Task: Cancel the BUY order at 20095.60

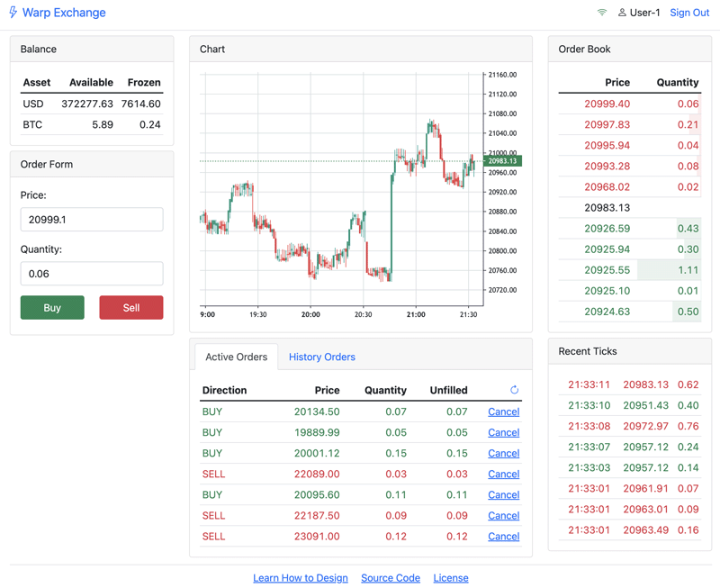Action: coord(503,494)
